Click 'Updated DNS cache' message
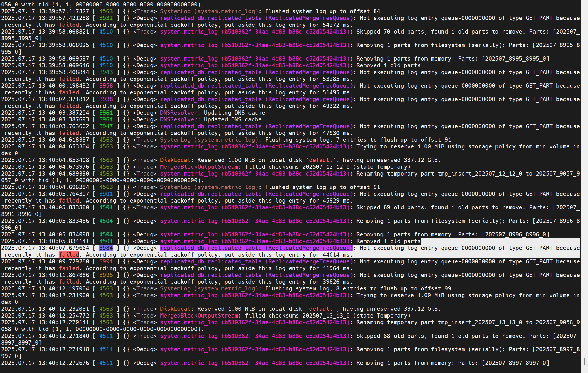Viewport: 588px width, 373px height. pyautogui.click(x=233, y=119)
